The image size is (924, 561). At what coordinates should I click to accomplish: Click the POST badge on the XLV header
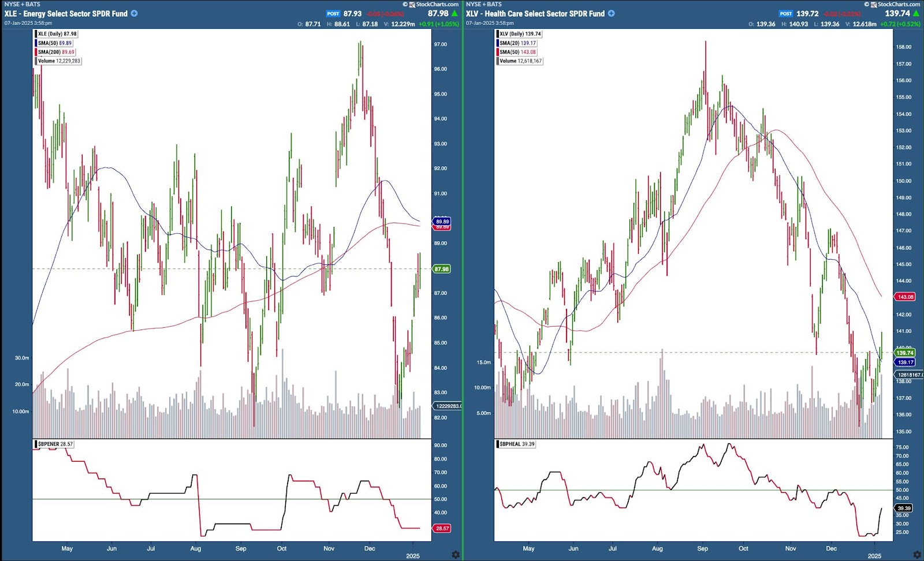pos(786,14)
